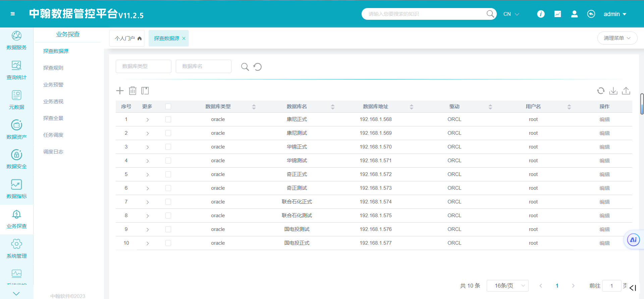The image size is (644, 299).
Task: Collapse the side panel arrow at bottom right
Action: 633,288
